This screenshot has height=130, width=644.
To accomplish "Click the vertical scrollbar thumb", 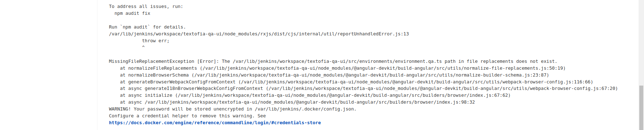I will (641, 108).
